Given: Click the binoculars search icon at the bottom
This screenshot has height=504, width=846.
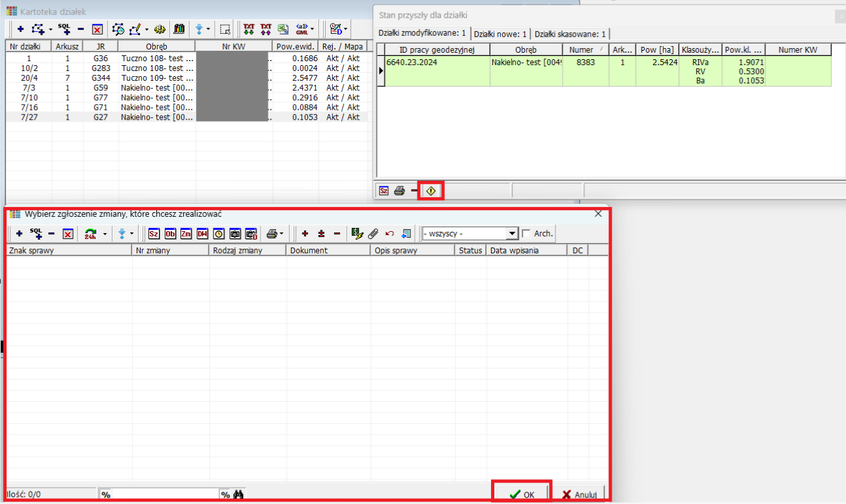Looking at the screenshot, I should 238,494.
